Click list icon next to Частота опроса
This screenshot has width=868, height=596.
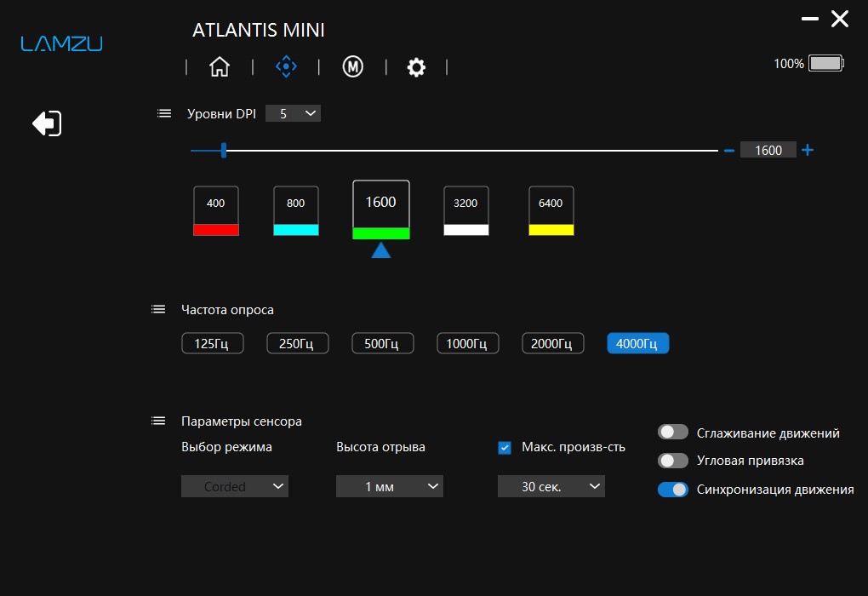click(158, 309)
